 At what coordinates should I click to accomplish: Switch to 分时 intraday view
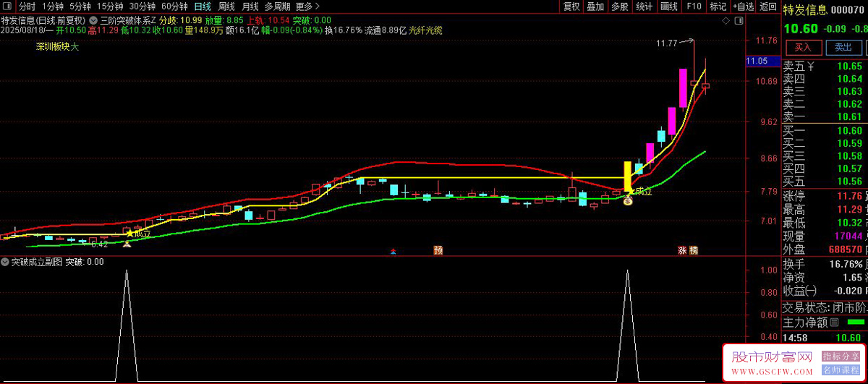pos(27,7)
